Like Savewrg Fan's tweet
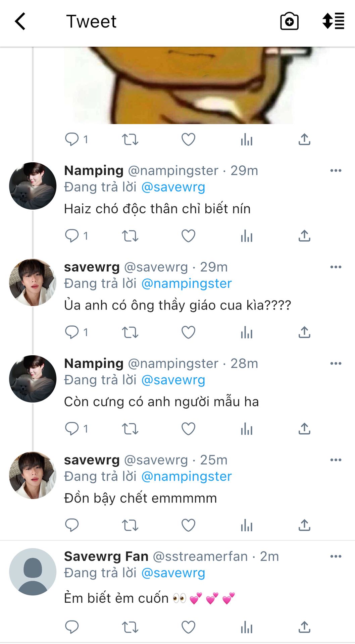The width and height of the screenshot is (355, 644). click(188, 627)
